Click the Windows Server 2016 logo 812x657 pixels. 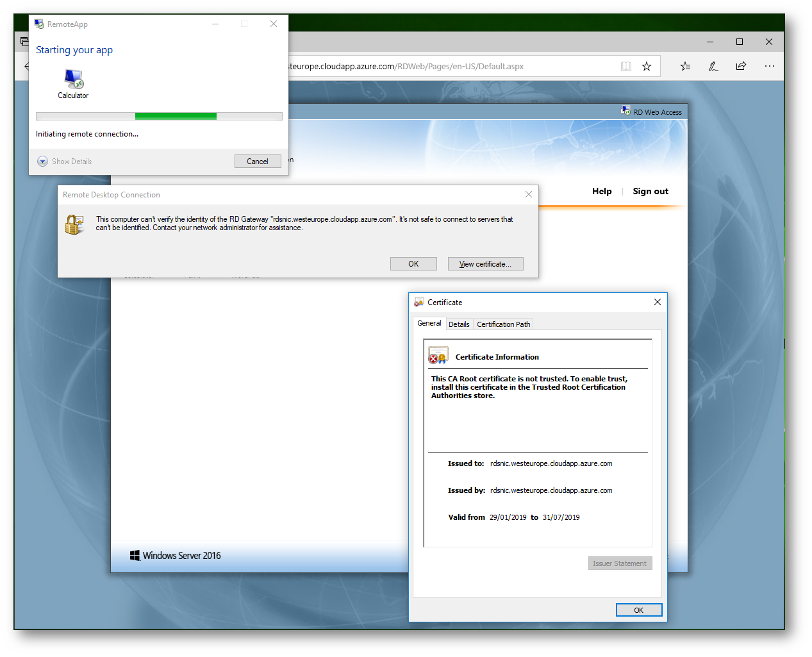[x=176, y=556]
